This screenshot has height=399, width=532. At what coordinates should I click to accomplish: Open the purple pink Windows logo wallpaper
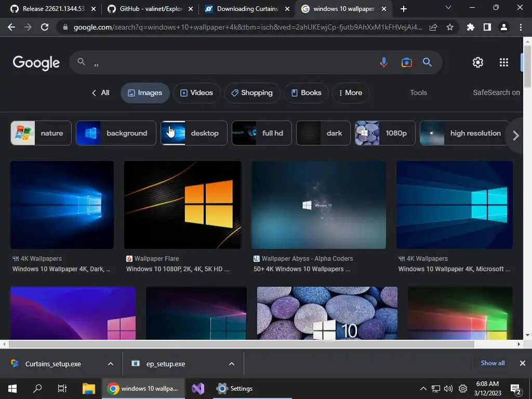click(x=73, y=313)
